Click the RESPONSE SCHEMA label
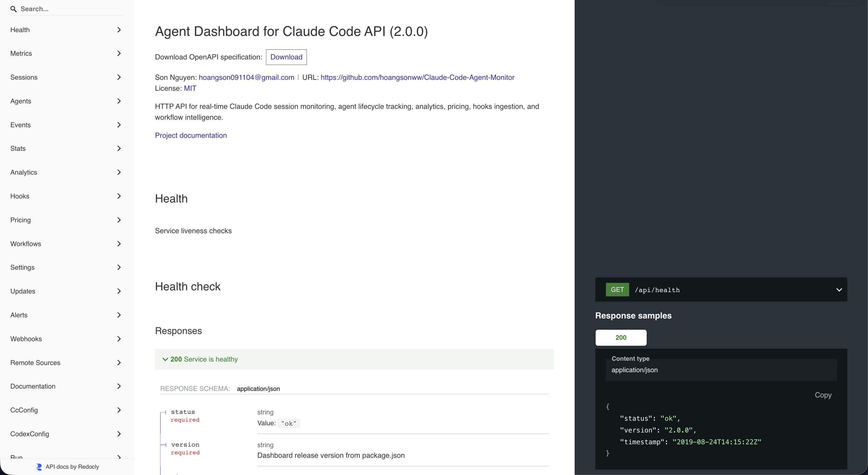This screenshot has width=868, height=475. click(195, 389)
